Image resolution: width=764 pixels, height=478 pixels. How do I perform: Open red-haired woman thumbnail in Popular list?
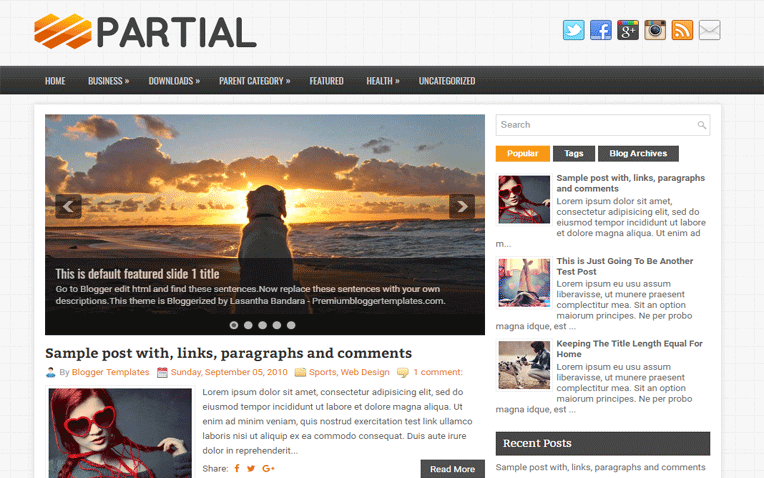pyautogui.click(x=524, y=199)
